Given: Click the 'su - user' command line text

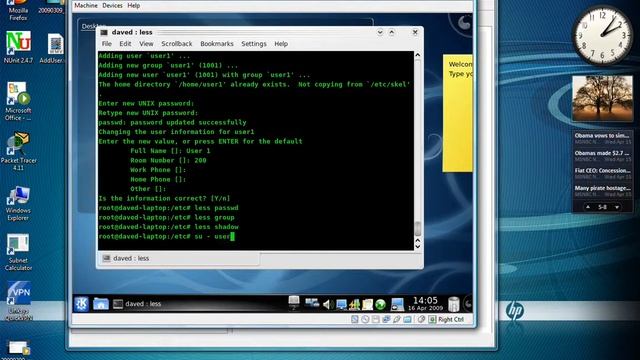Looking at the screenshot, I should coord(212,236).
